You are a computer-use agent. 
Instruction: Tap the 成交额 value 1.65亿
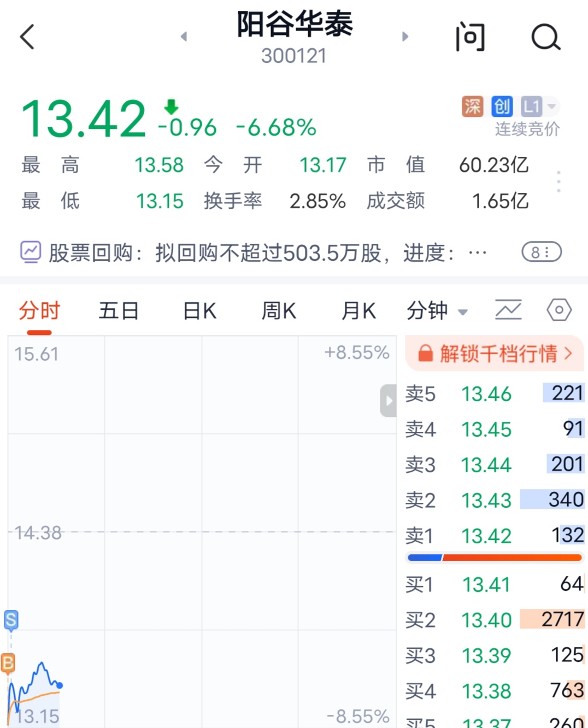pyautogui.click(x=500, y=201)
